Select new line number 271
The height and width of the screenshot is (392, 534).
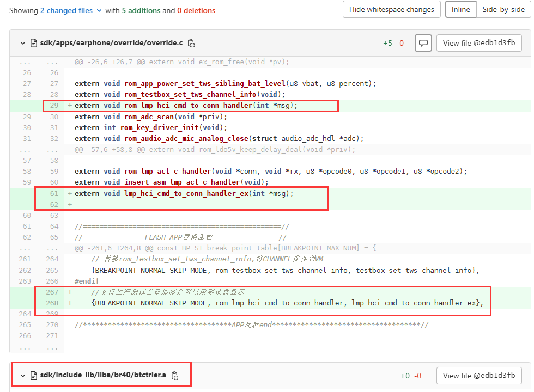52,336
